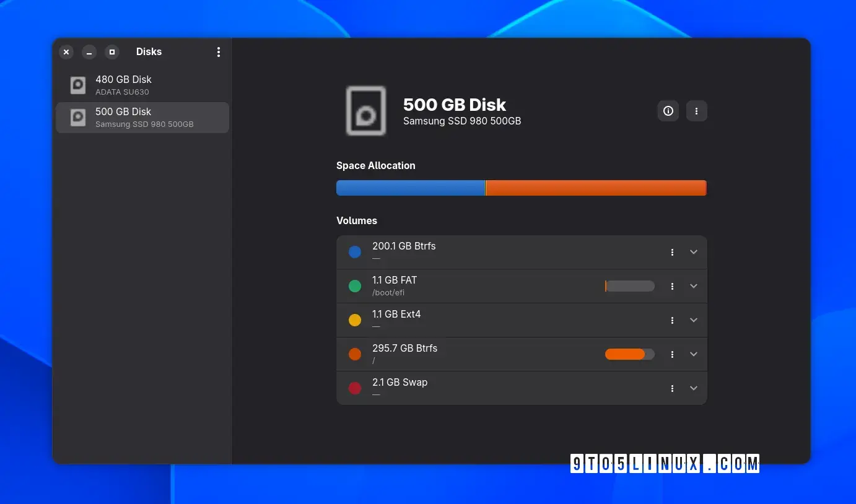Click the 500 GB Disk heading
The image size is (856, 504).
click(x=455, y=105)
